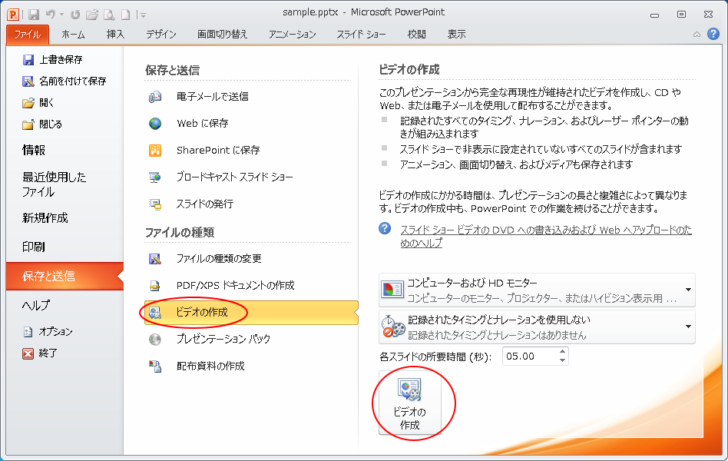728x461 pixels.
Task: Open the ヘルプ section
Action: click(x=36, y=305)
